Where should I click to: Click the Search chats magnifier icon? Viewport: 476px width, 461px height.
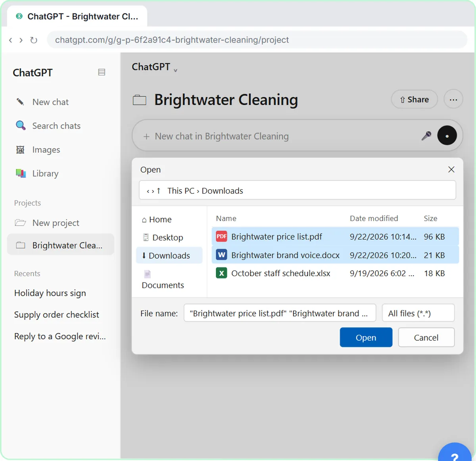coord(20,125)
